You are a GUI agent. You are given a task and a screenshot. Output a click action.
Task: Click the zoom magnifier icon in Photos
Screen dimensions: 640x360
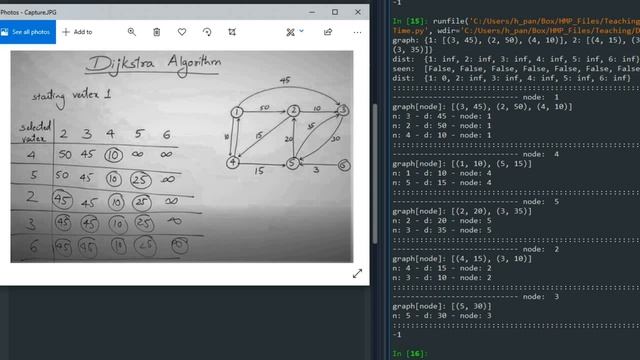click(131, 32)
